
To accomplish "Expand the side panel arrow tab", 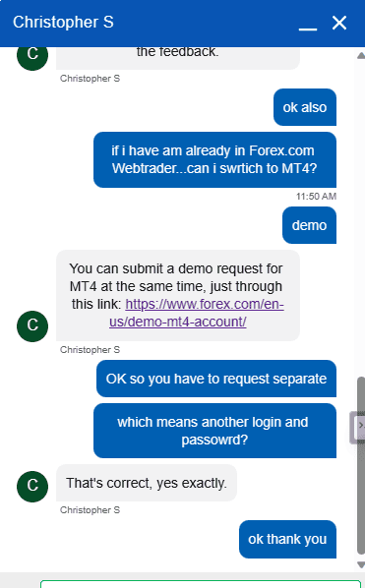I will [x=357, y=427].
